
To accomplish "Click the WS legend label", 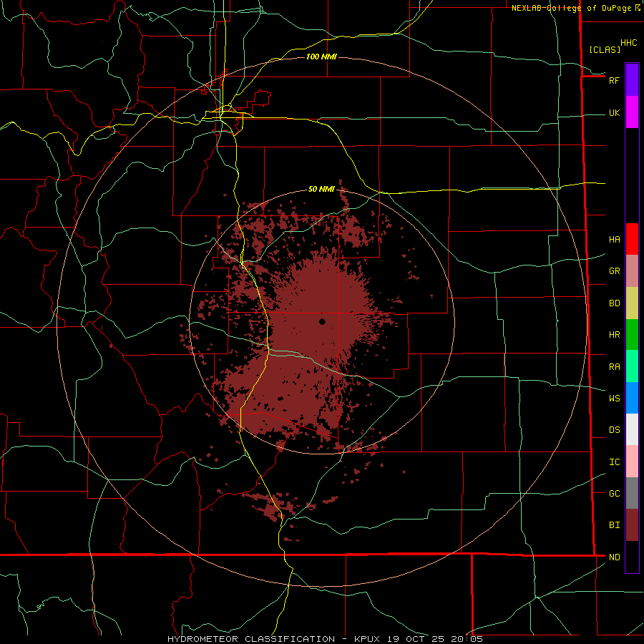I will point(614,398).
